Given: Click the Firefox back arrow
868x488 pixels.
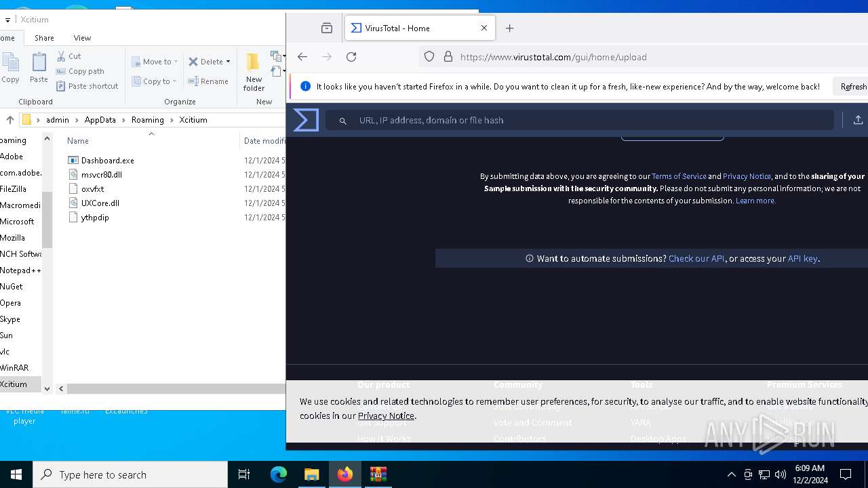Looking at the screenshot, I should (302, 57).
